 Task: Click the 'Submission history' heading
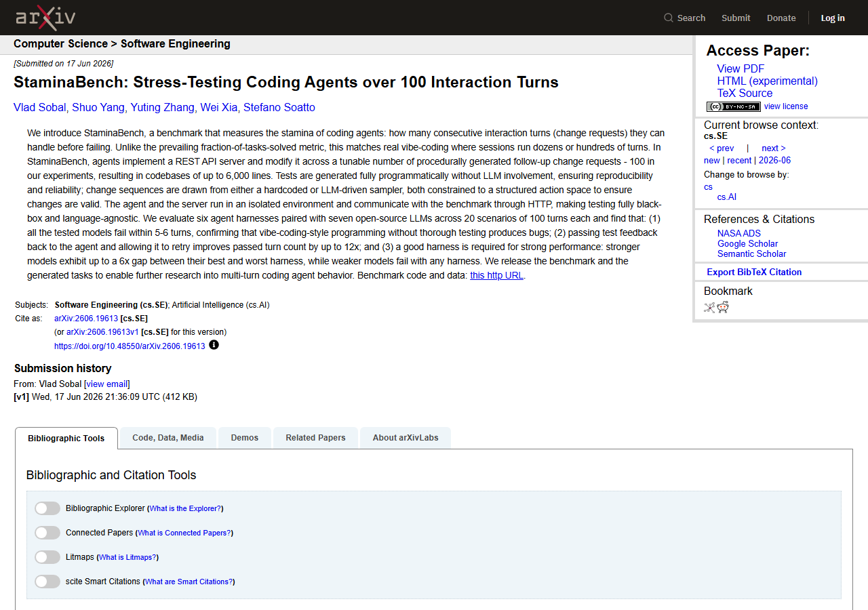click(x=63, y=368)
